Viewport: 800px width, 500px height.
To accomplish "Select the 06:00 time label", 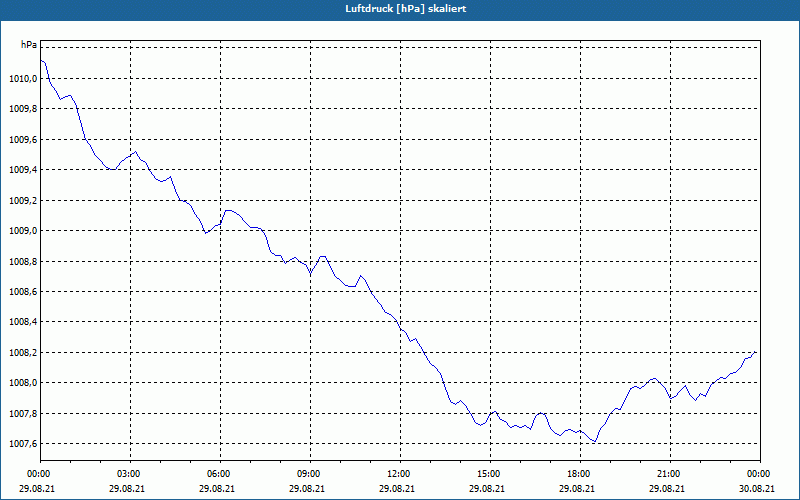I will (220, 474).
